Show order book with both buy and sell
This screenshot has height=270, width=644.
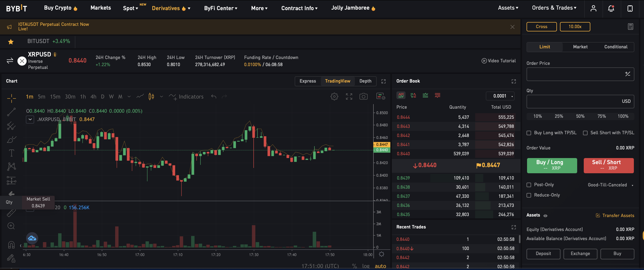coord(401,95)
